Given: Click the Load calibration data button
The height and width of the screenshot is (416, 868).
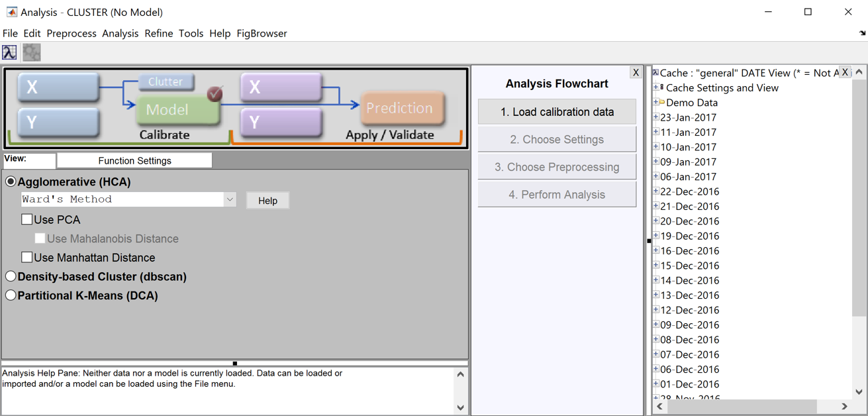Looking at the screenshot, I should pyautogui.click(x=557, y=112).
